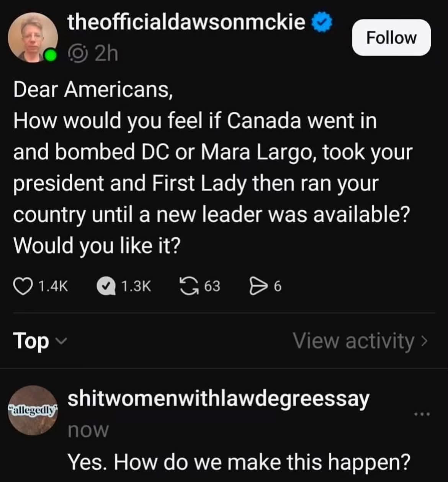Open the allegedly avatar of replier
Screen dimensions: 448x482
coord(33,410)
